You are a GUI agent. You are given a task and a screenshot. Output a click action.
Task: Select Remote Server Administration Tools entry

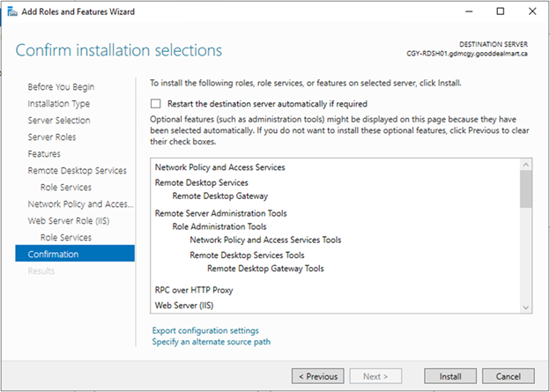[x=221, y=213]
